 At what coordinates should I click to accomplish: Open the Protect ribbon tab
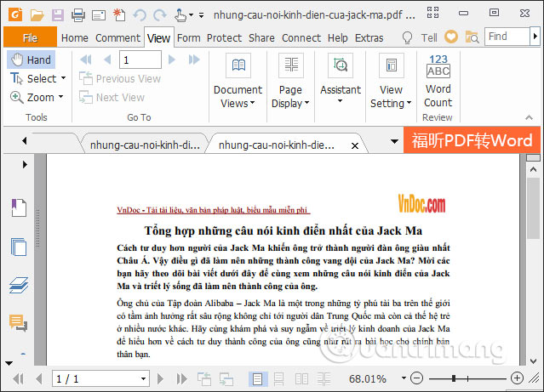pyautogui.click(x=224, y=37)
